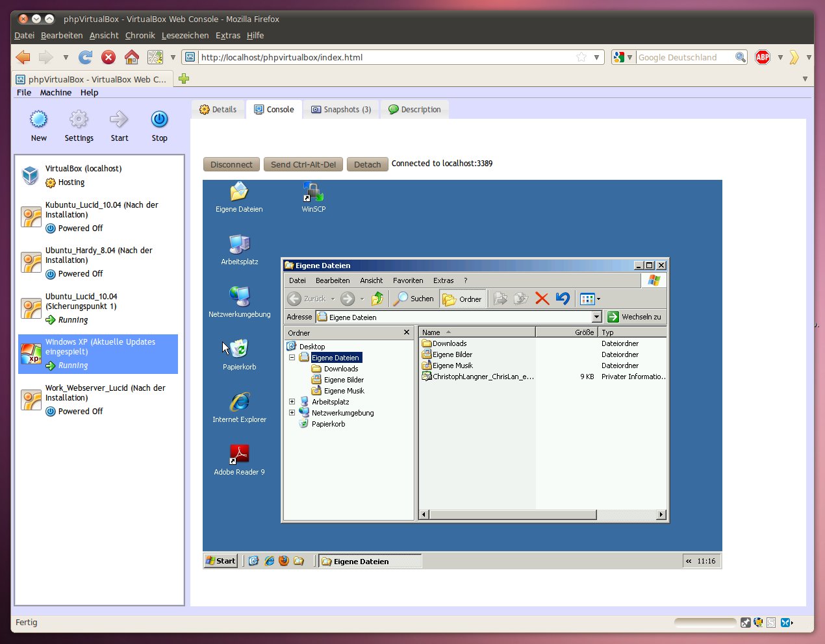The image size is (825, 644).
Task: Toggle the Ordner folder pane button
Action: click(463, 299)
